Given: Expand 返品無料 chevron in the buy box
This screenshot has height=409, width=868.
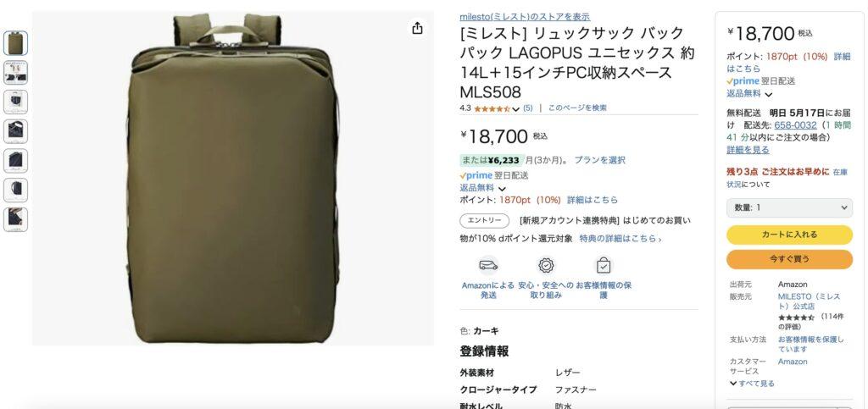Looking at the screenshot, I should (x=768, y=95).
